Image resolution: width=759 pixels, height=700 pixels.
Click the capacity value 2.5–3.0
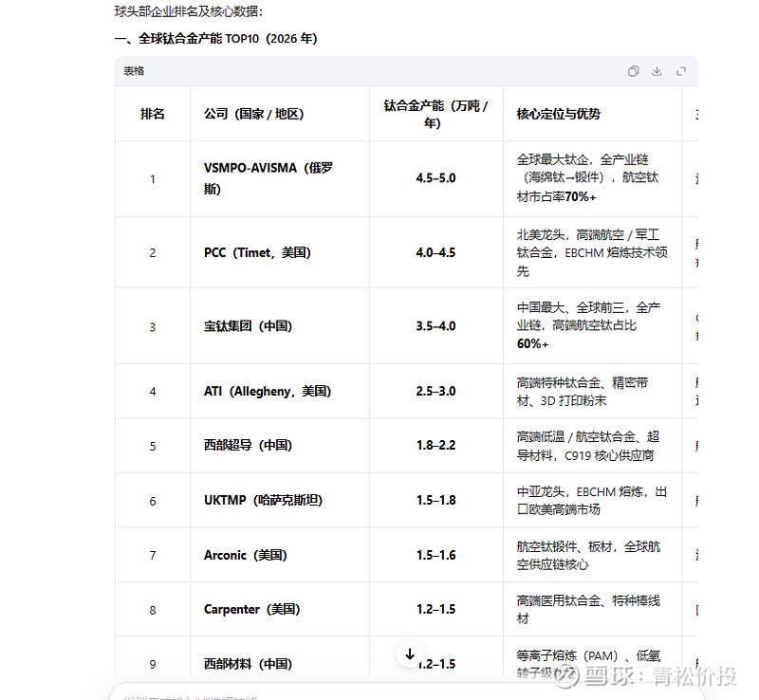tap(435, 391)
